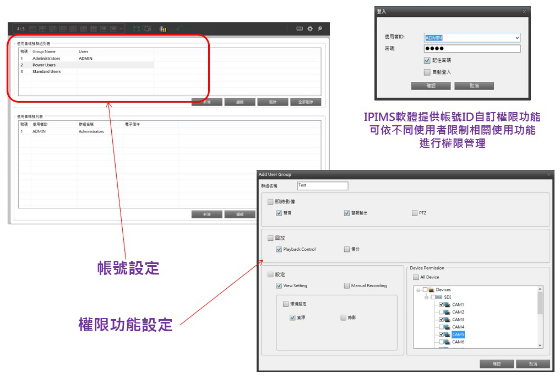This screenshot has height=380, width=560.
Task: Click confirm button in Add User Group
Action: point(496,364)
